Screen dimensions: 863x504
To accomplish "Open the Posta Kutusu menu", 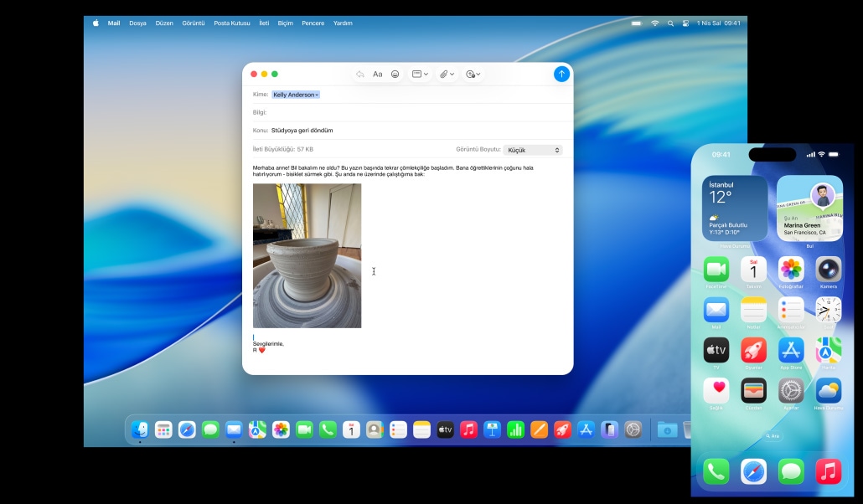I will point(231,23).
